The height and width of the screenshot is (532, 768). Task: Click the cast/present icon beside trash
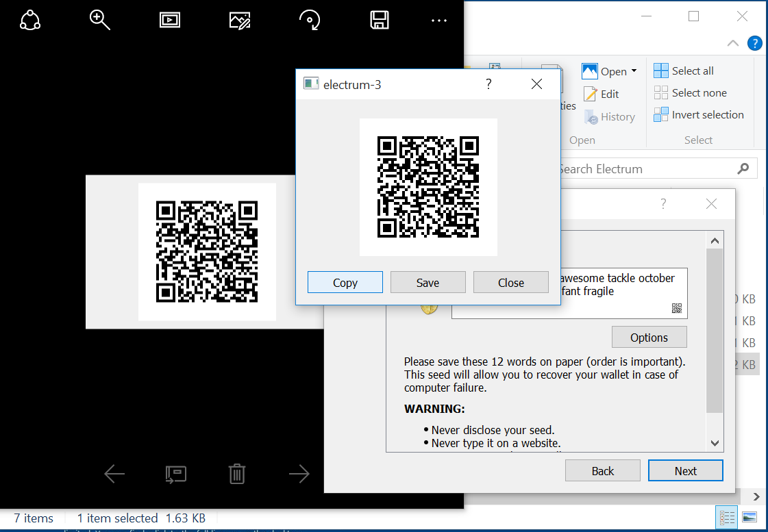176,474
